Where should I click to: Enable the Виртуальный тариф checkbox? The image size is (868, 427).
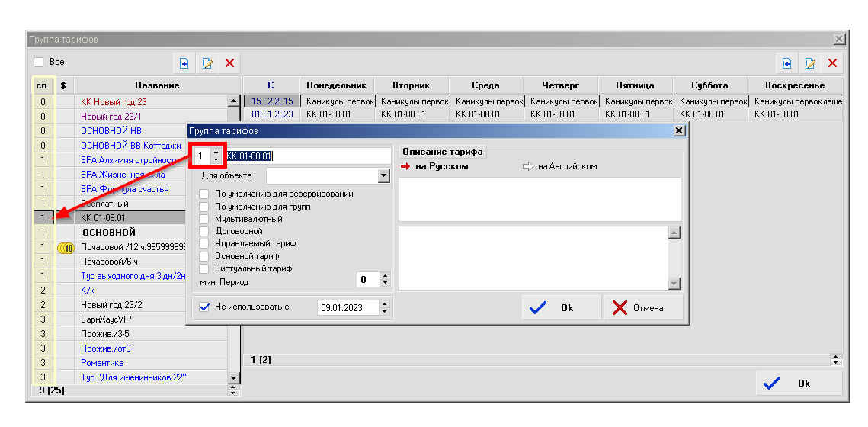pyautogui.click(x=204, y=268)
